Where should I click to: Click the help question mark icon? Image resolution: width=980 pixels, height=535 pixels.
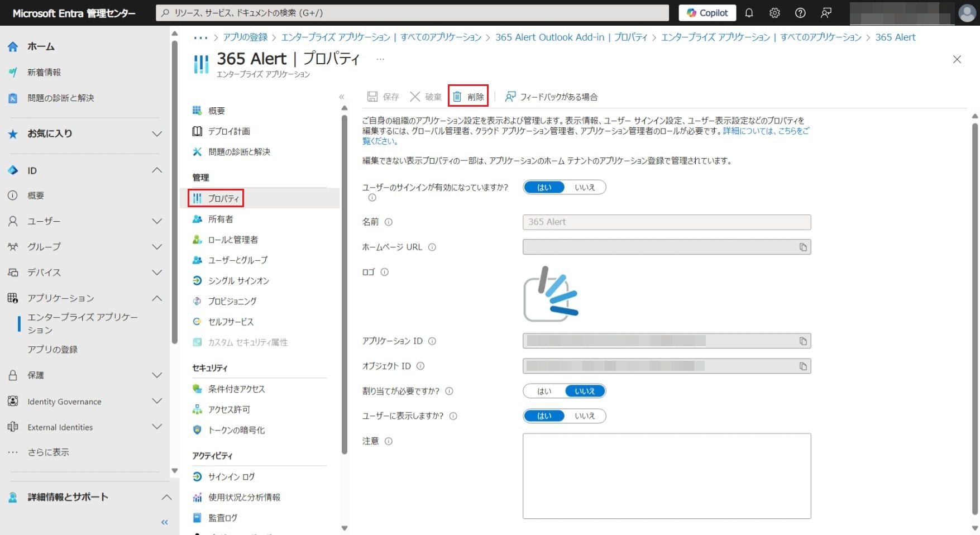click(x=800, y=13)
